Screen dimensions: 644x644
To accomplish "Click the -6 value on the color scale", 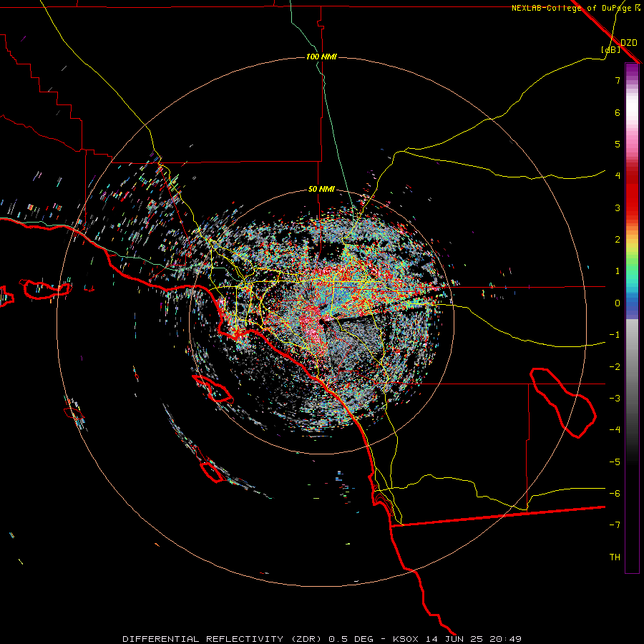I will pos(615,494).
